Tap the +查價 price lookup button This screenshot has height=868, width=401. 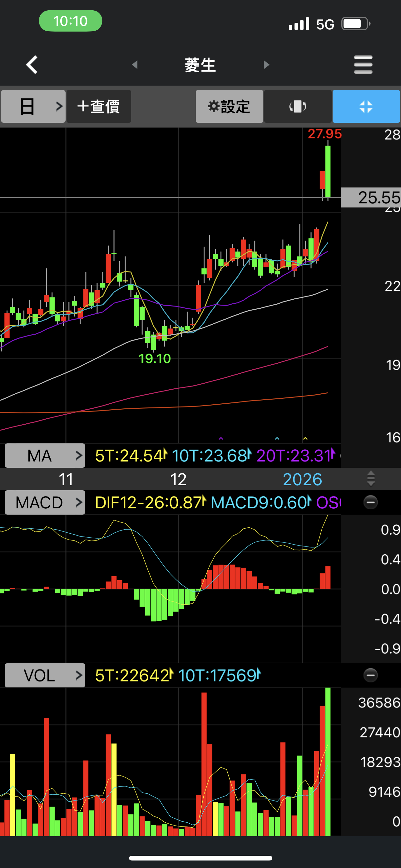pyautogui.click(x=99, y=107)
